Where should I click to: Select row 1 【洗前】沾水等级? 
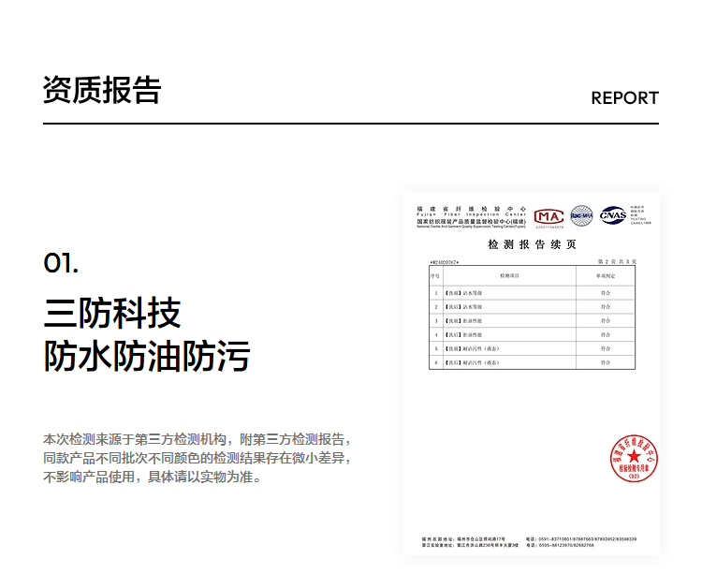click(532, 293)
